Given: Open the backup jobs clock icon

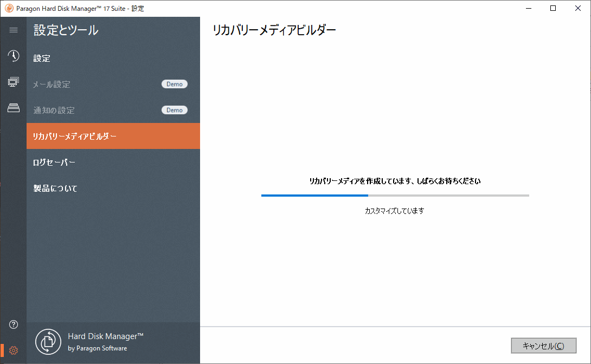Looking at the screenshot, I should [x=13, y=56].
